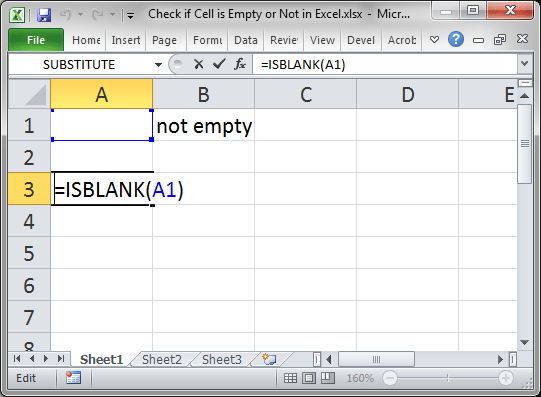This screenshot has height=397, width=541.
Task: Go to next sheet navigation arrow
Action: tap(46, 359)
